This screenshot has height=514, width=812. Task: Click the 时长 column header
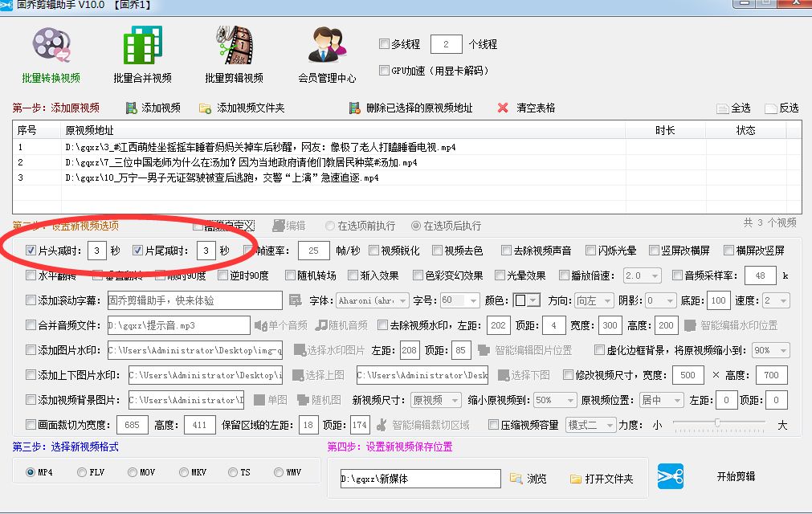[666, 130]
